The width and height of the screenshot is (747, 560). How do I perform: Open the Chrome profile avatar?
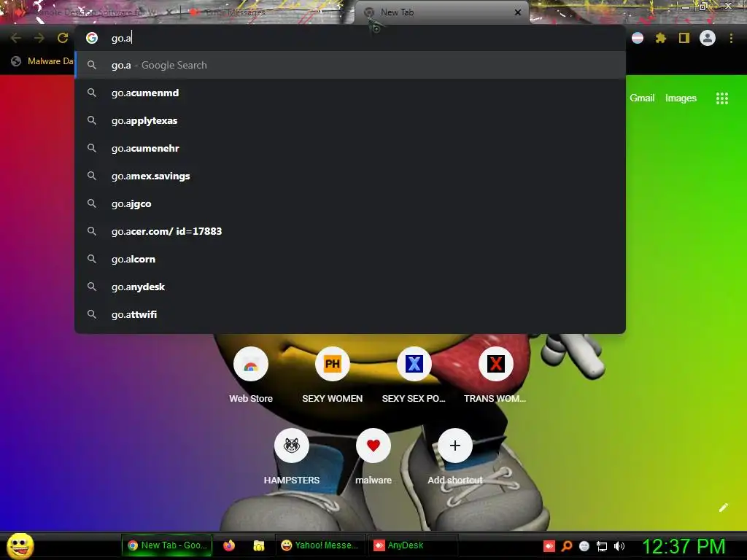pyautogui.click(x=708, y=38)
